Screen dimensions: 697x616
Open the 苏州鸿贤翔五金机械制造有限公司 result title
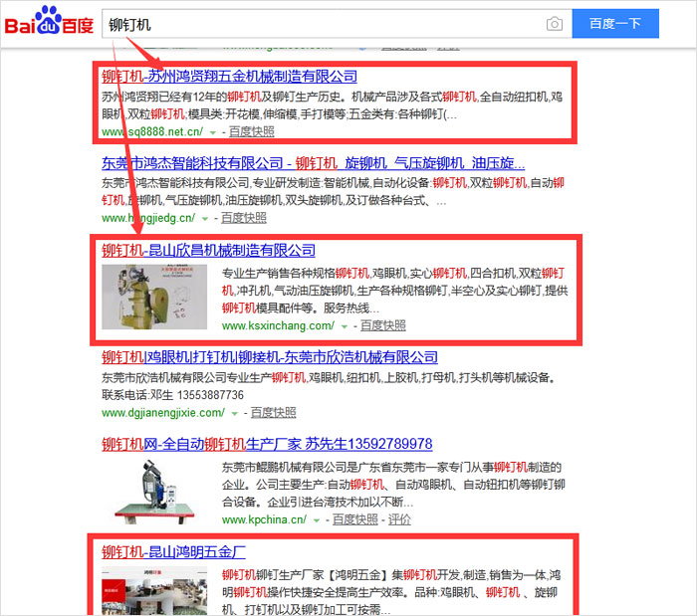[229, 77]
